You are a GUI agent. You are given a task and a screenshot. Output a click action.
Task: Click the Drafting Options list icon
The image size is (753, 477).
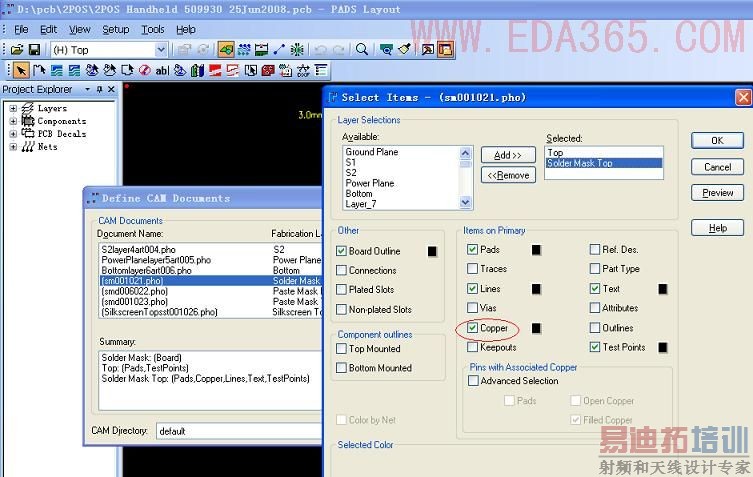click(x=321, y=71)
